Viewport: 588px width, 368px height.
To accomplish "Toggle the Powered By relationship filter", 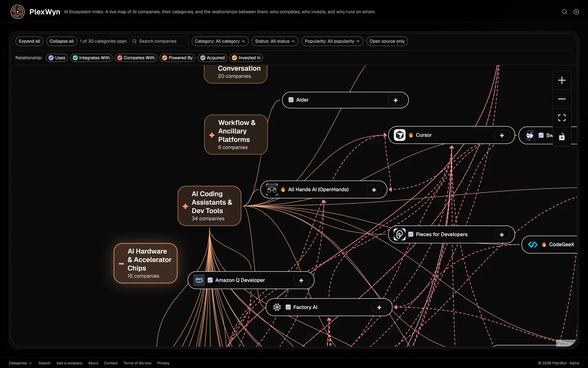I will (x=177, y=58).
